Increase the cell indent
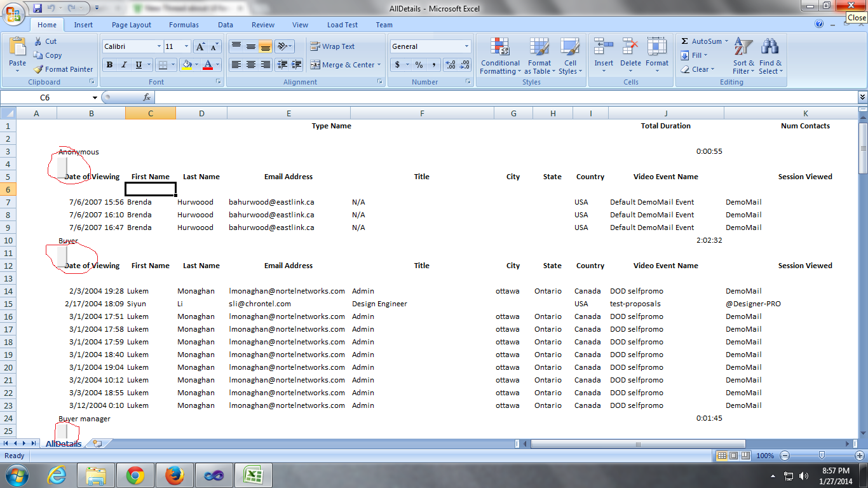 click(296, 65)
